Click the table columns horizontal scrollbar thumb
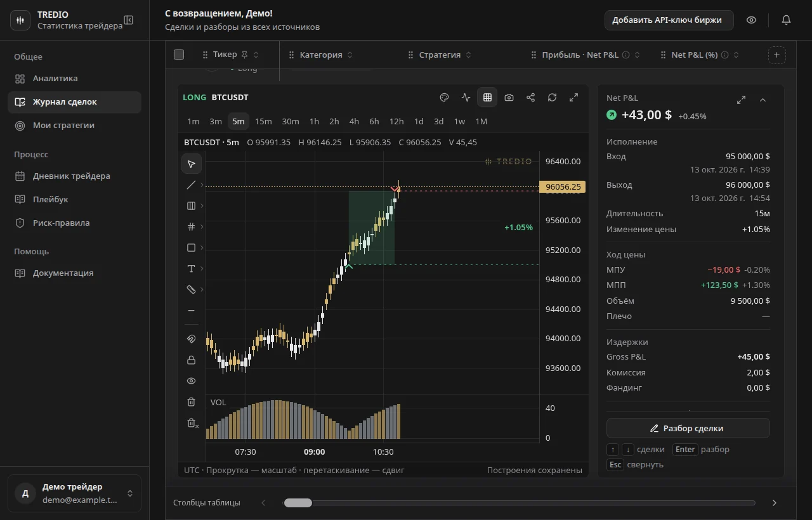This screenshot has width=812, height=520. coord(298,503)
